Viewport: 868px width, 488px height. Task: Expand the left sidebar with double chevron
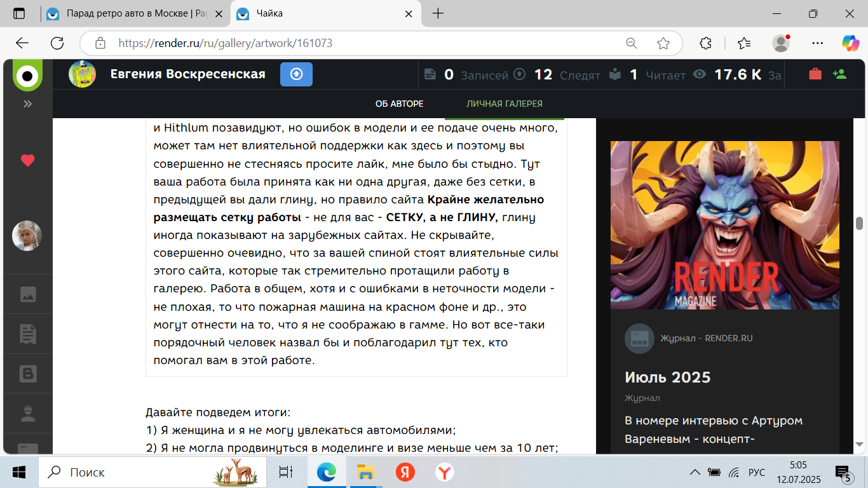coord(27,104)
